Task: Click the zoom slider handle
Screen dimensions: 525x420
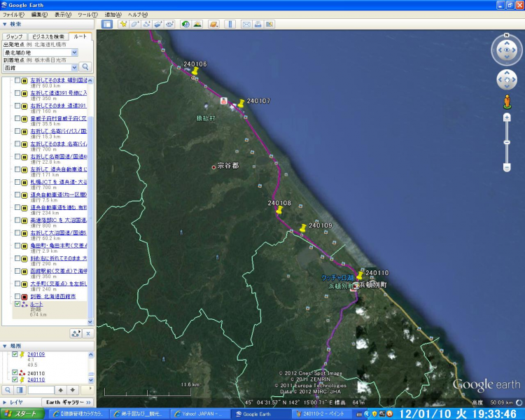Action: point(507,142)
